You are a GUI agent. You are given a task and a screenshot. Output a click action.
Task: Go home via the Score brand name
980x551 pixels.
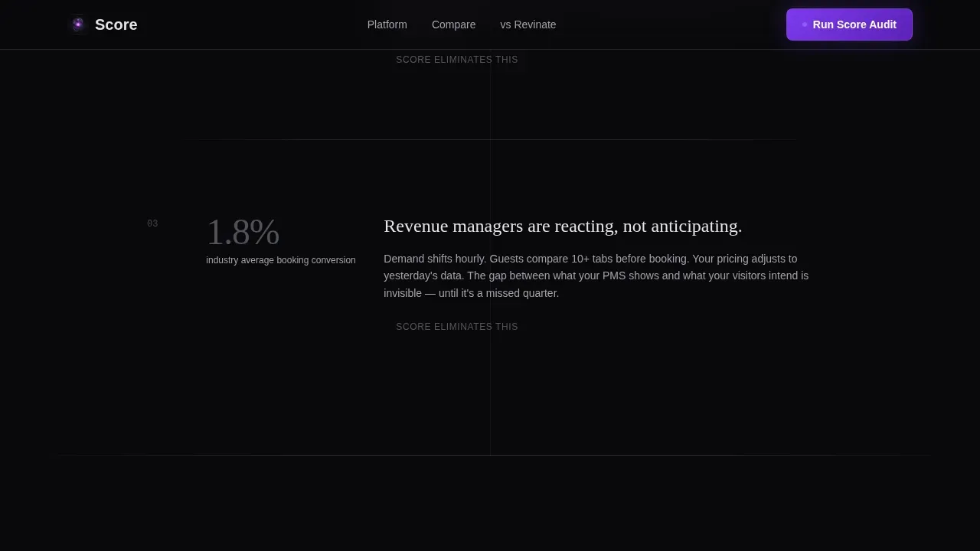click(116, 24)
